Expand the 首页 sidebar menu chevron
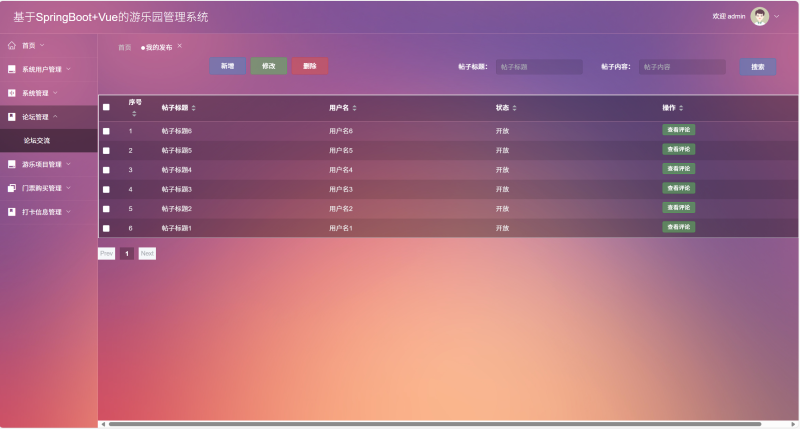The height and width of the screenshot is (429, 800). (42, 45)
